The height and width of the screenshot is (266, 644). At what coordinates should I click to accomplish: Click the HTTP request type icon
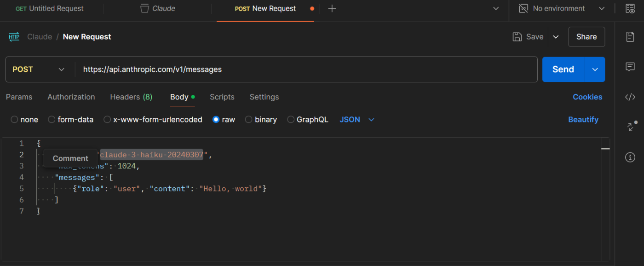tap(14, 37)
